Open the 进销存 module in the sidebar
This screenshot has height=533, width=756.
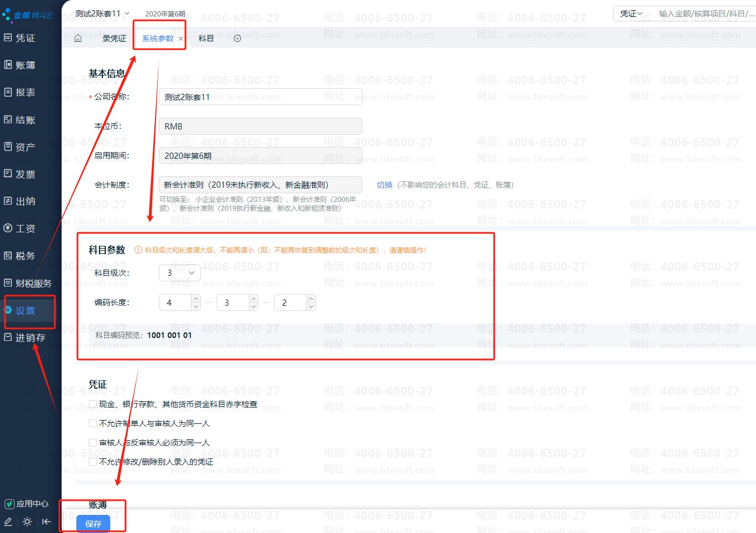[25, 337]
